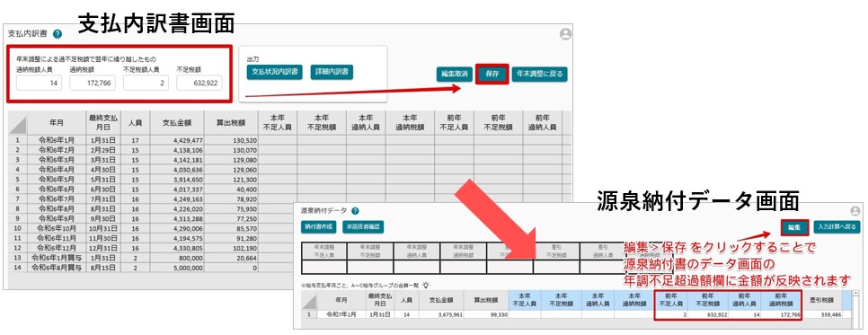Image resolution: width=868 pixels, height=335 pixels.
Task: Click 人員 cell 17 in January row
Action: [x=135, y=141]
